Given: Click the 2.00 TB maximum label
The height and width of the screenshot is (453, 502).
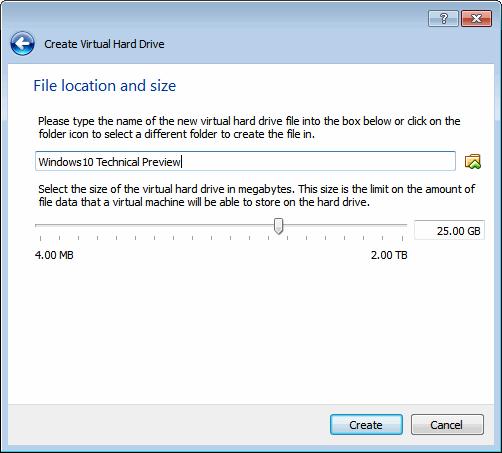Looking at the screenshot, I should coord(389,255).
